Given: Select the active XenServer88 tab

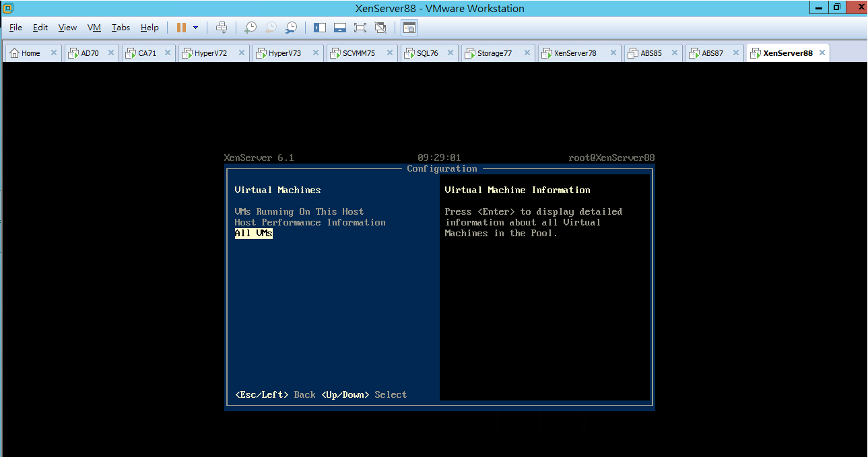Looking at the screenshot, I should click(x=788, y=53).
